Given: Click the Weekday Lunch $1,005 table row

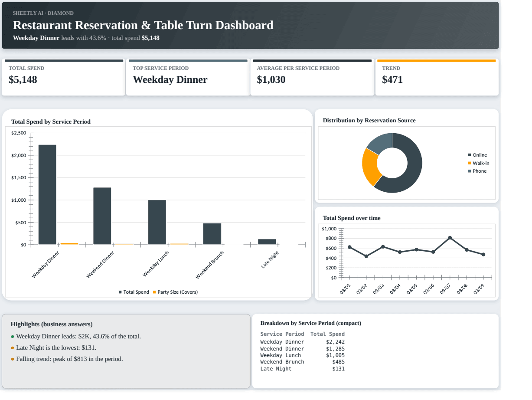Looking at the screenshot, I should pos(303,355).
